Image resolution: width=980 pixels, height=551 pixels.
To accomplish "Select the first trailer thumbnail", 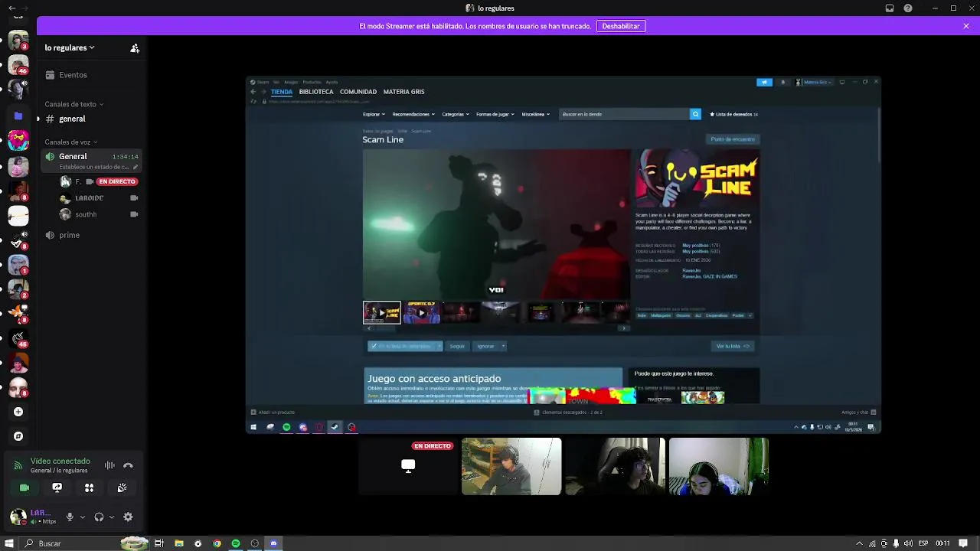I will 381,312.
